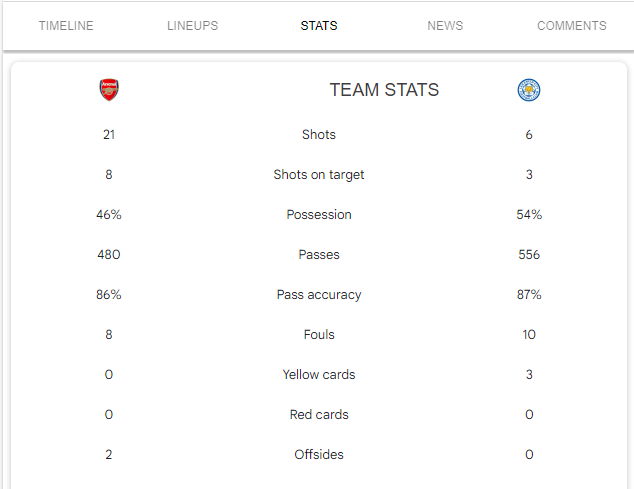Click the Possession stat label

point(319,215)
